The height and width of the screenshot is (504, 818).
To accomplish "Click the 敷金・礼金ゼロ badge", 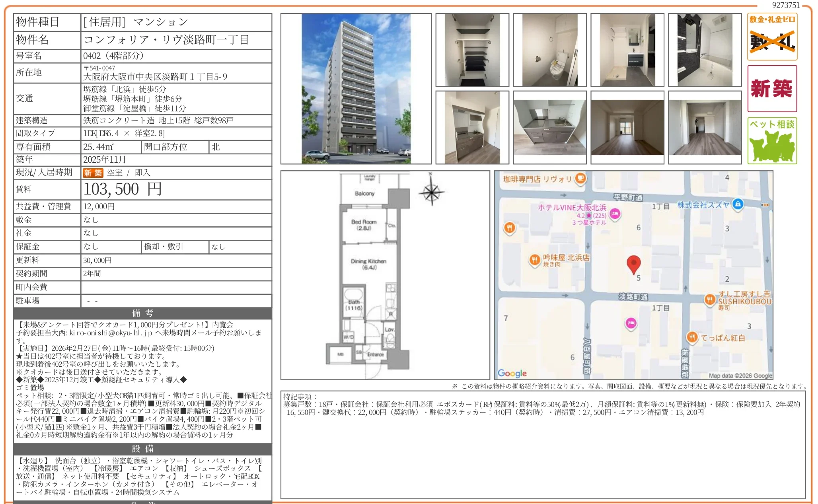I will coord(772,37).
